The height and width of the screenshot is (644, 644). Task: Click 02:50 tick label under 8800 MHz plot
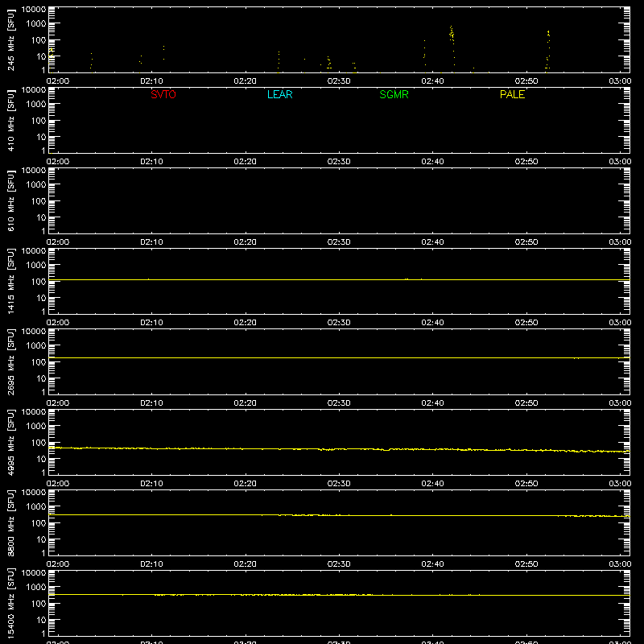click(526, 564)
